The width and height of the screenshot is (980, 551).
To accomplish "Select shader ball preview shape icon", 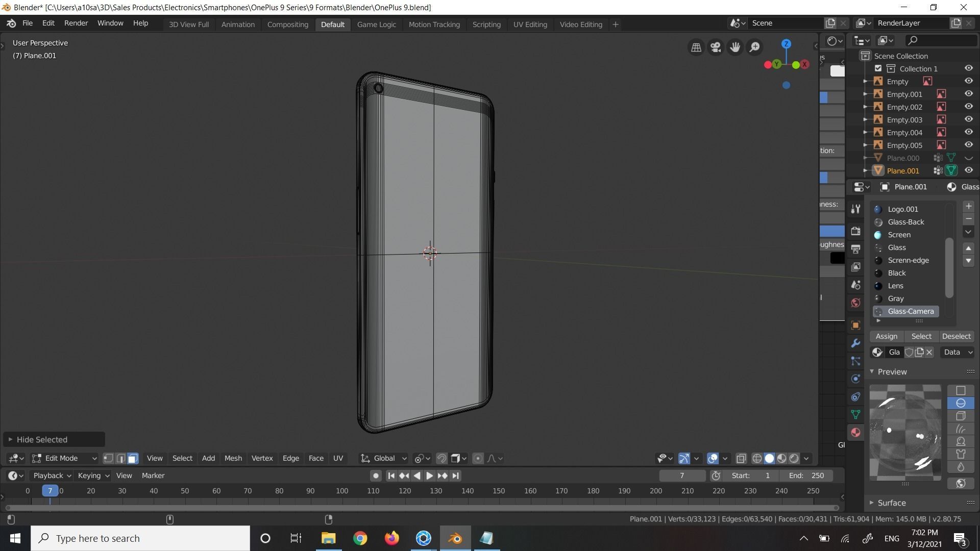I will tap(961, 441).
